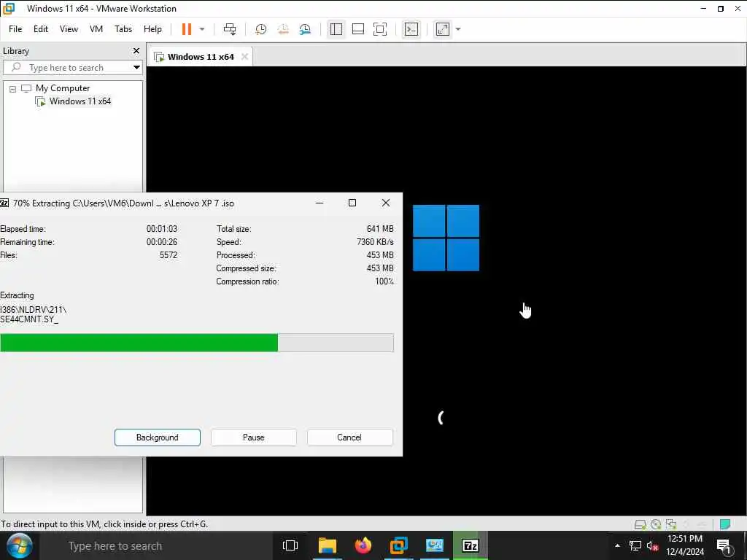
Task: Minimize the 7-Zip extracting dialog
Action: click(320, 203)
